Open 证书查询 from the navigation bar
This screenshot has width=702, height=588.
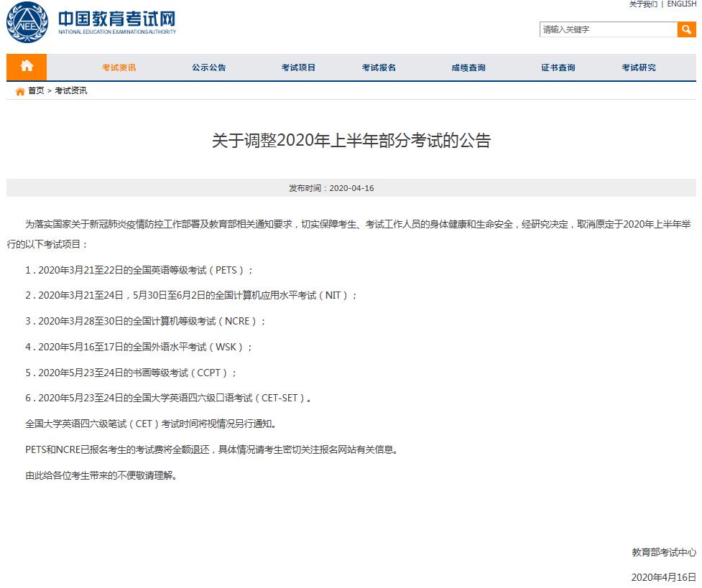point(558,67)
